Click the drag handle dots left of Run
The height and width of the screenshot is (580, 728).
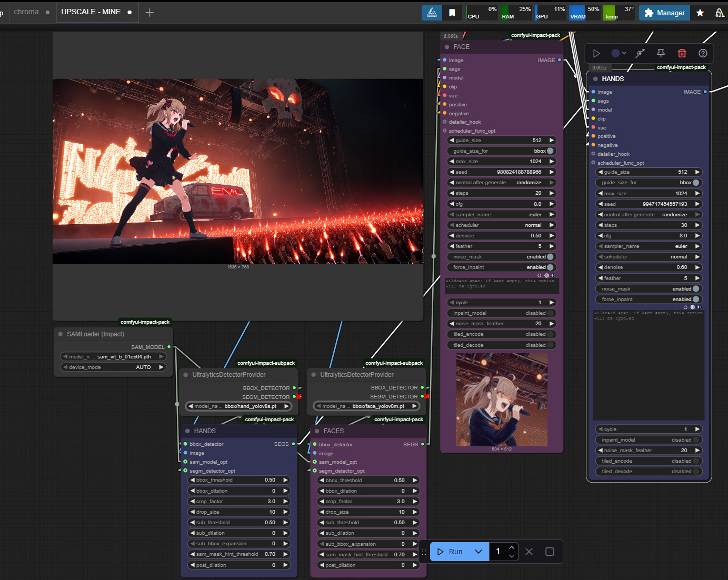point(424,552)
